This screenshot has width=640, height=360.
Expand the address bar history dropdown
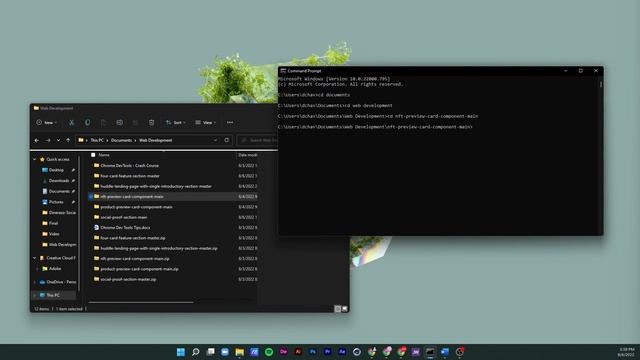(x=216, y=140)
